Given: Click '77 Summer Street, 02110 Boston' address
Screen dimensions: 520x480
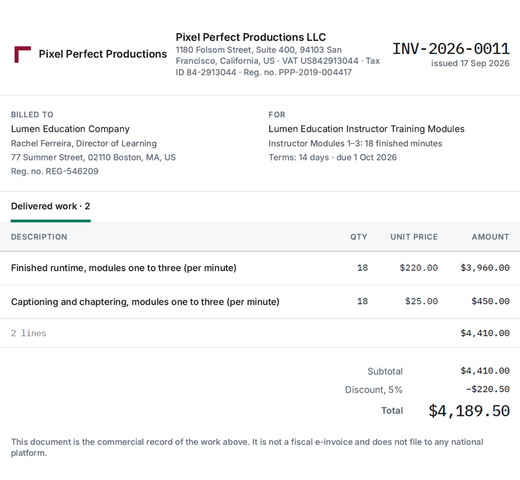Looking at the screenshot, I should 77,157.
